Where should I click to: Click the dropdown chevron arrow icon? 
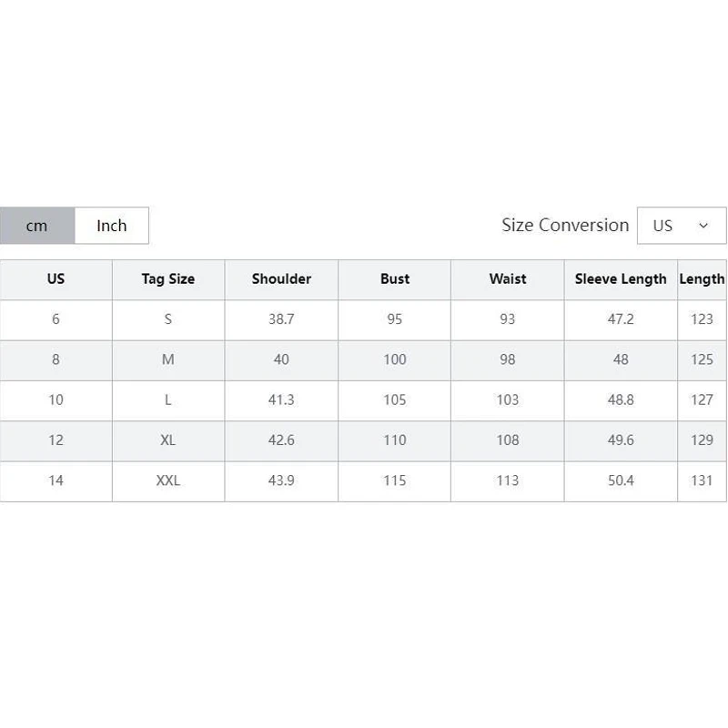703,226
